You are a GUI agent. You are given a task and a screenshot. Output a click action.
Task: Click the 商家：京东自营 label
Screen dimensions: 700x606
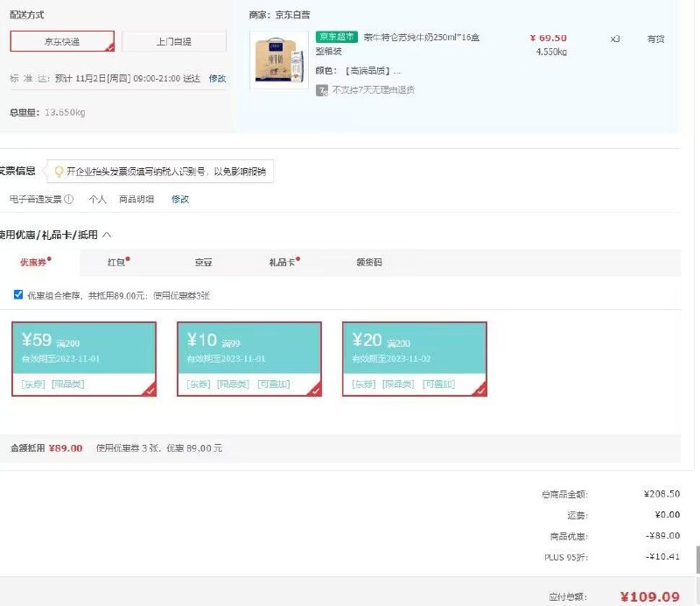point(279,15)
